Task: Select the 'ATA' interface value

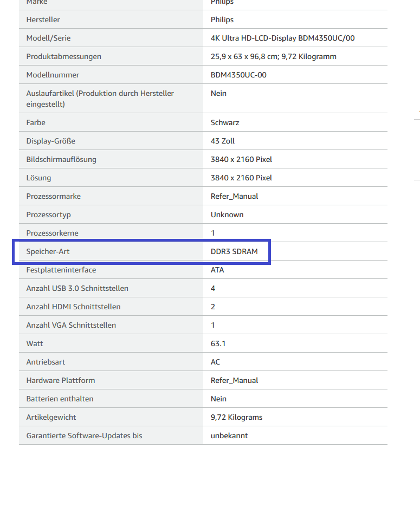Action: [x=217, y=270]
